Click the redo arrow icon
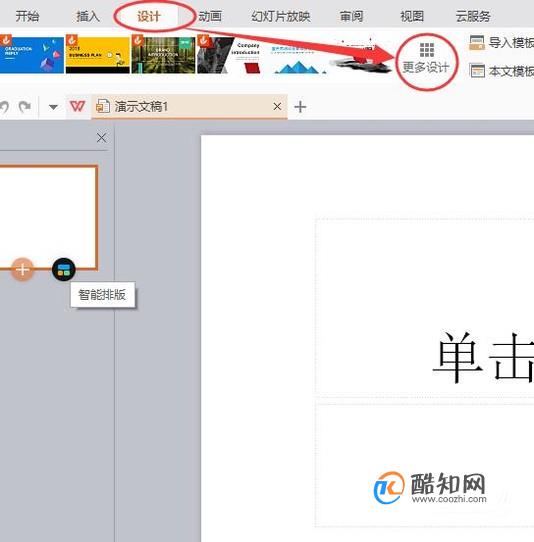 coord(25,106)
